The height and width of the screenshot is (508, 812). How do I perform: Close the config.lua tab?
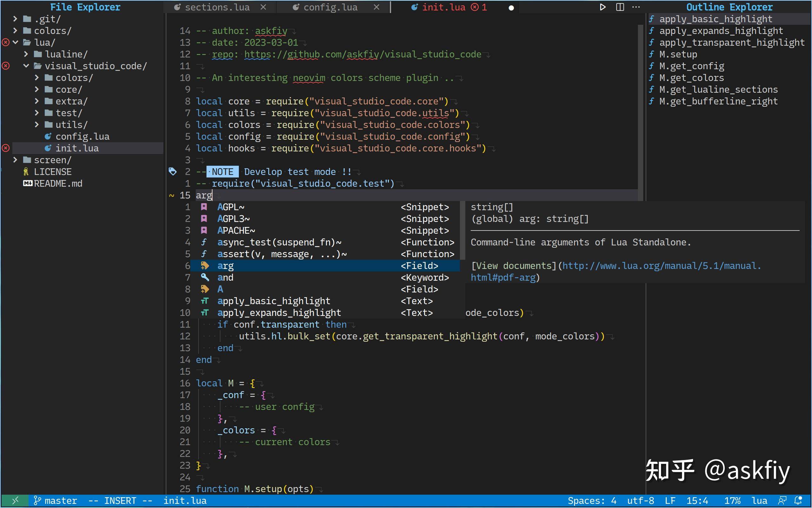click(x=377, y=7)
